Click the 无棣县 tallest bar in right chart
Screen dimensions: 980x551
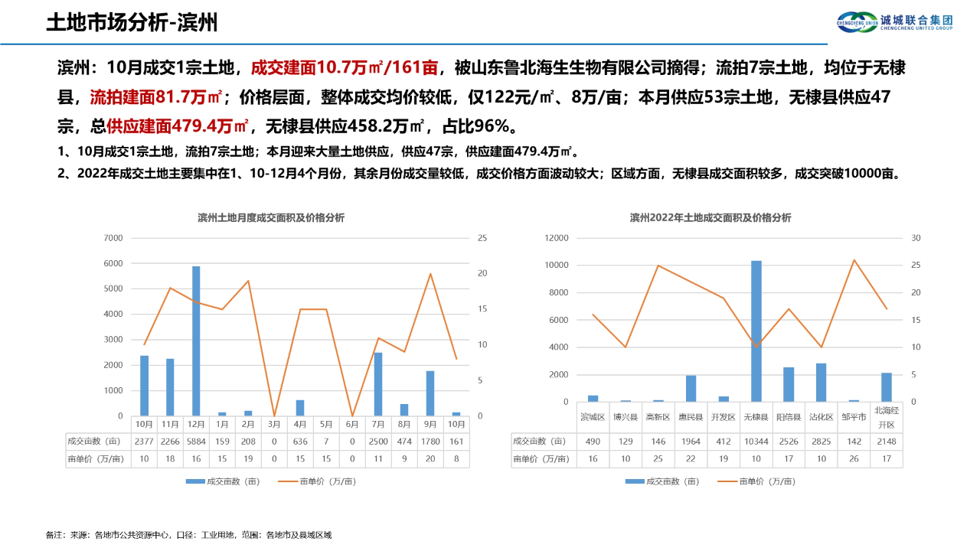click(x=756, y=329)
